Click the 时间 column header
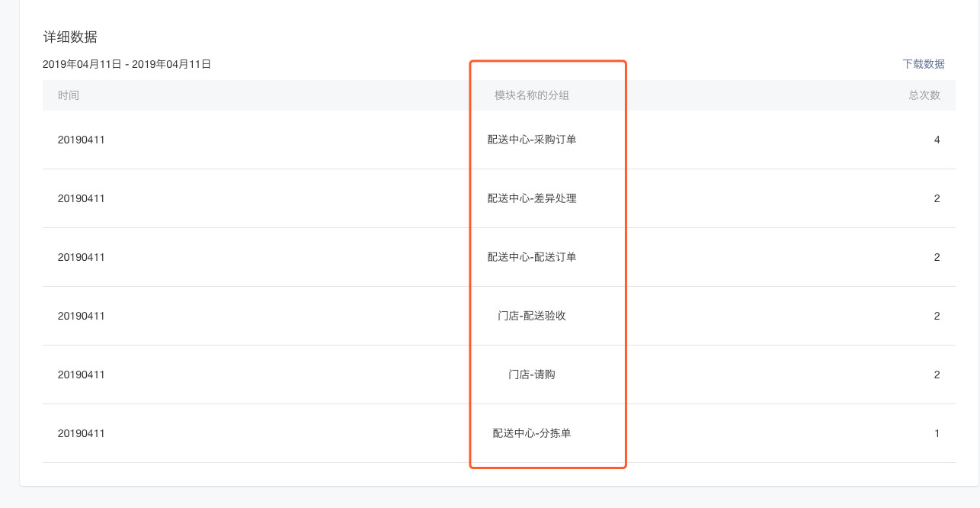The width and height of the screenshot is (980, 508). tap(69, 95)
